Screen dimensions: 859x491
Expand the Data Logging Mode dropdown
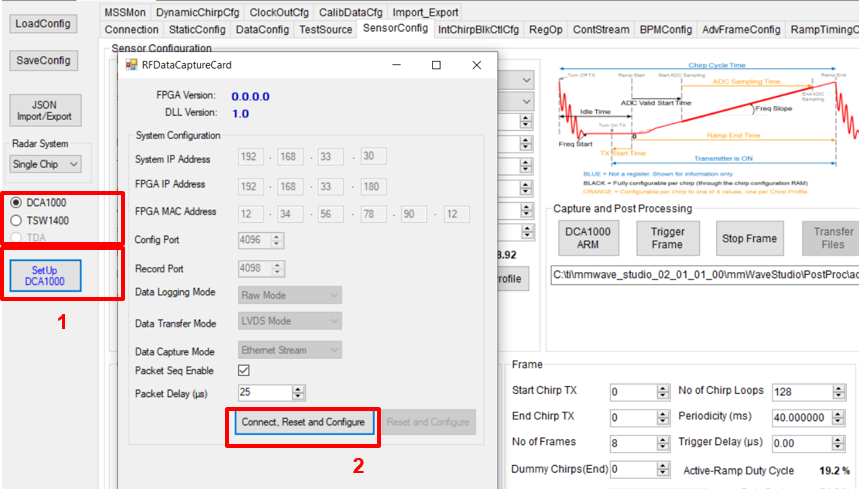coord(290,295)
